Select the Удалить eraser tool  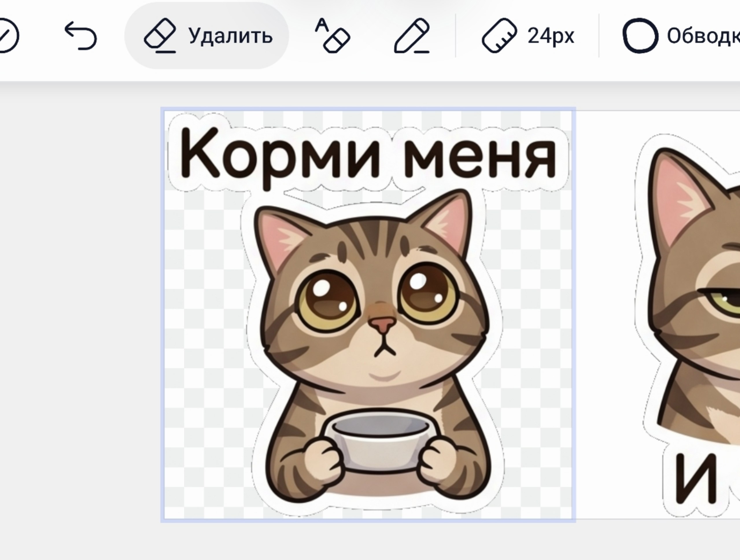(x=207, y=36)
